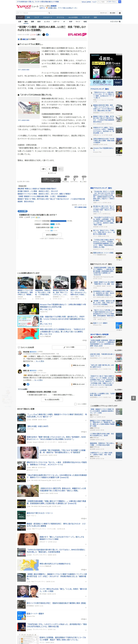Viewport: 138px width, 644px height.
Task: Mark 柳原三佳's comment as 参考になった
Action: (78, 384)
